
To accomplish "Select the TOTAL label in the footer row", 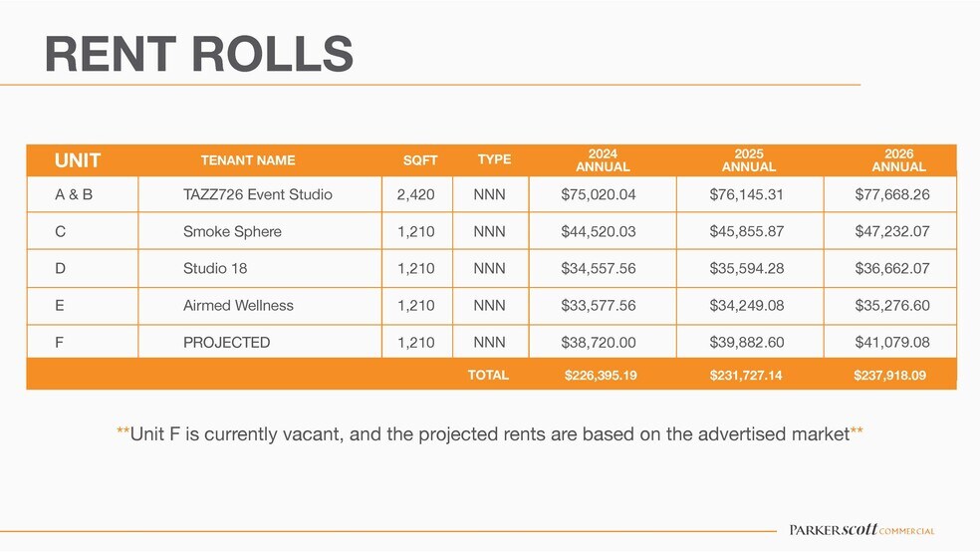I will click(x=488, y=376).
